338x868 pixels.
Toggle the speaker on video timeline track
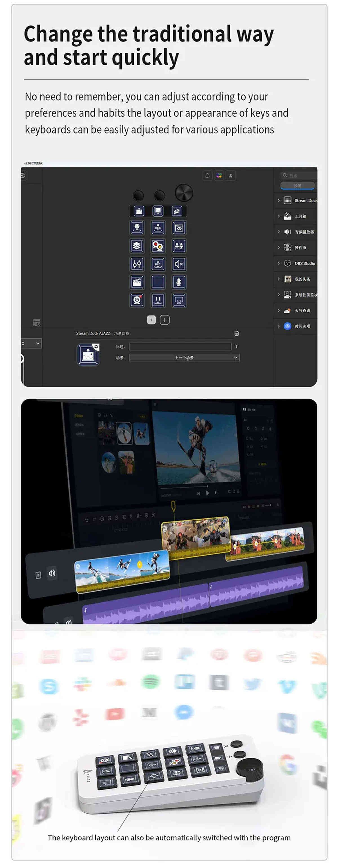tap(52, 574)
